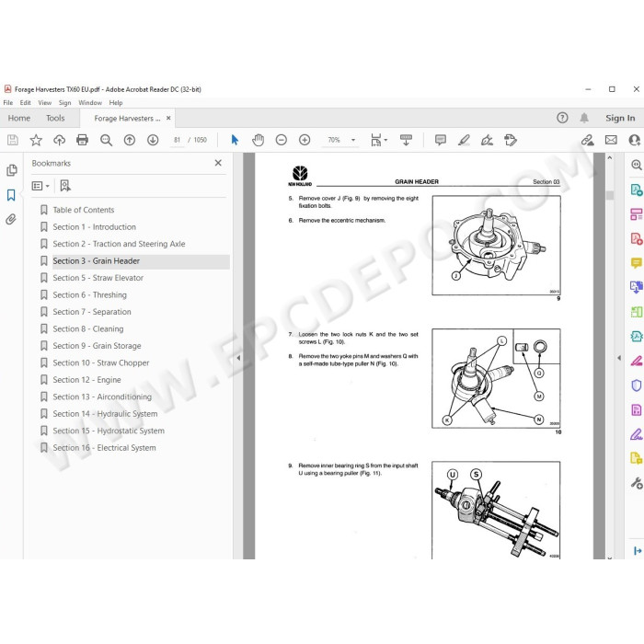
Task: Open the View menu
Action: (x=45, y=103)
